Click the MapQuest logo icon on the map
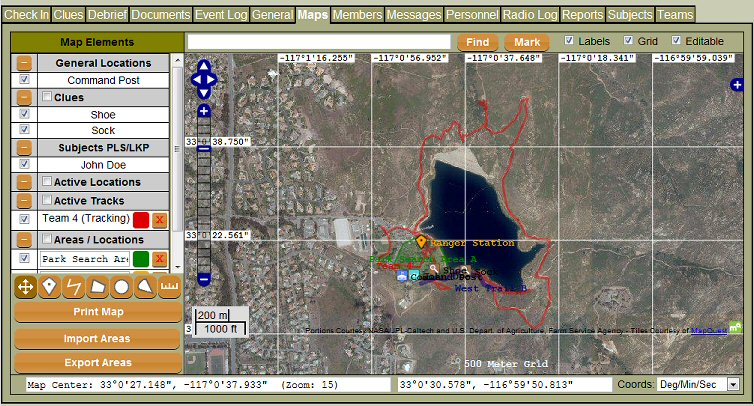This screenshot has height=406, width=754. coord(735,327)
